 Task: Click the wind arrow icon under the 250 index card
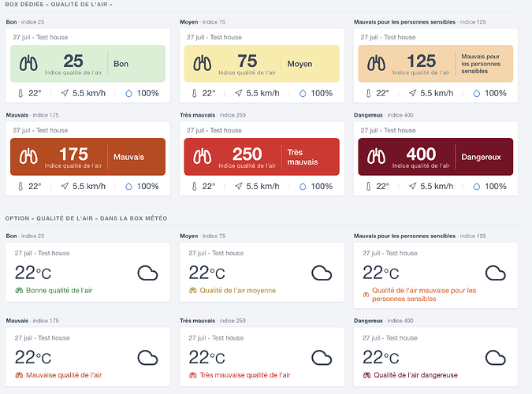point(239,186)
